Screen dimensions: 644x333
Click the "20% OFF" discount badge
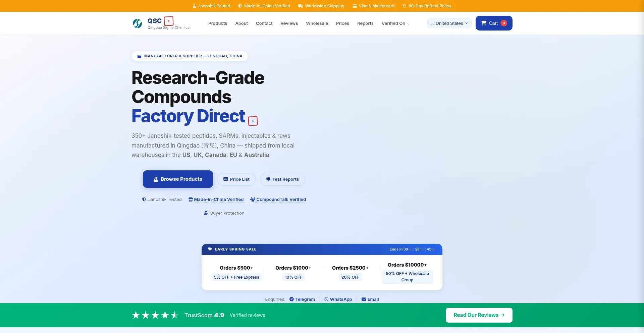tap(351, 277)
